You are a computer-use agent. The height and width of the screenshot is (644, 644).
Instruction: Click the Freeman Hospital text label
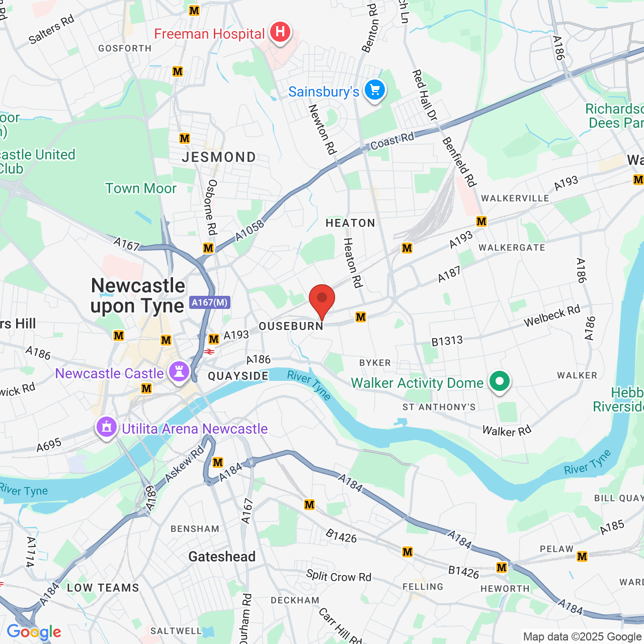point(209,34)
